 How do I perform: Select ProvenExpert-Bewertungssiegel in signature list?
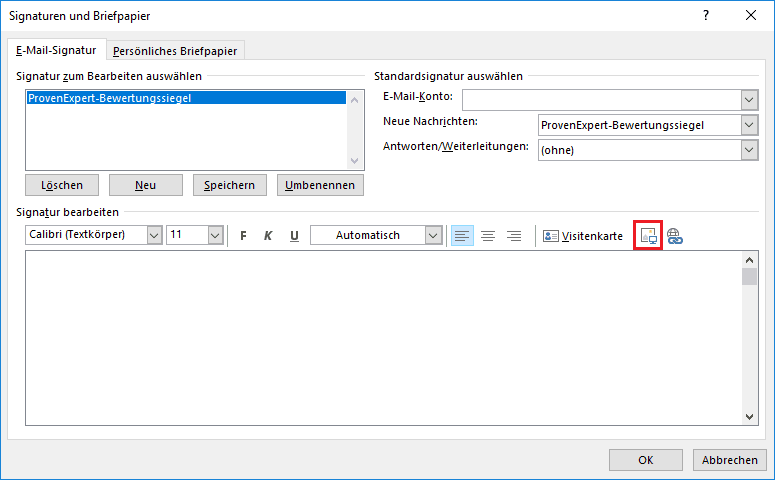click(x=110, y=98)
